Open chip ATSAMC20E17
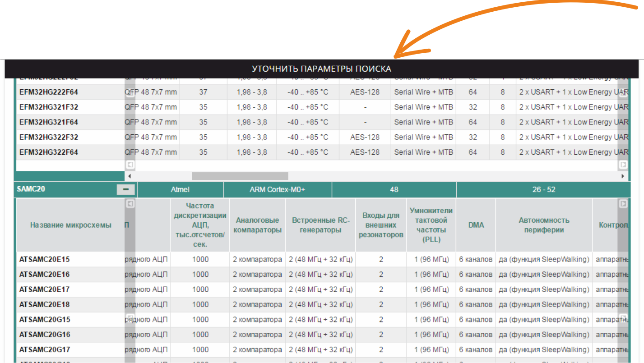This screenshot has height=363, width=644. [x=45, y=289]
